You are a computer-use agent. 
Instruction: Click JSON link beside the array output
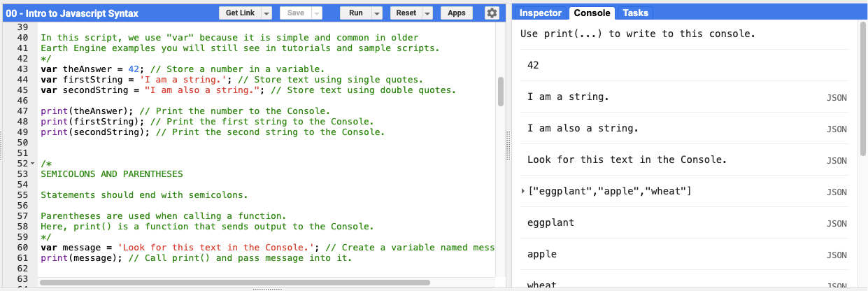pyautogui.click(x=837, y=192)
